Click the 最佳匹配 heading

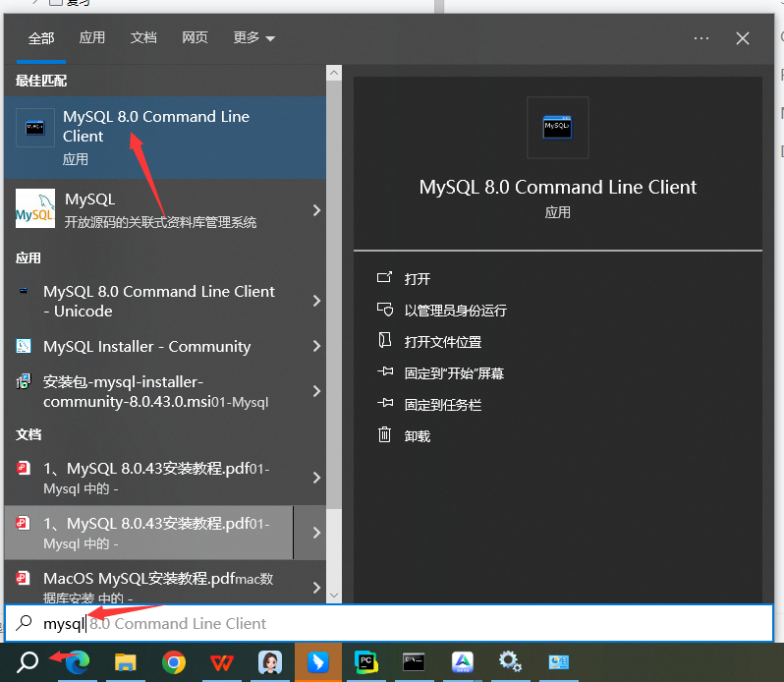pyautogui.click(x=41, y=81)
